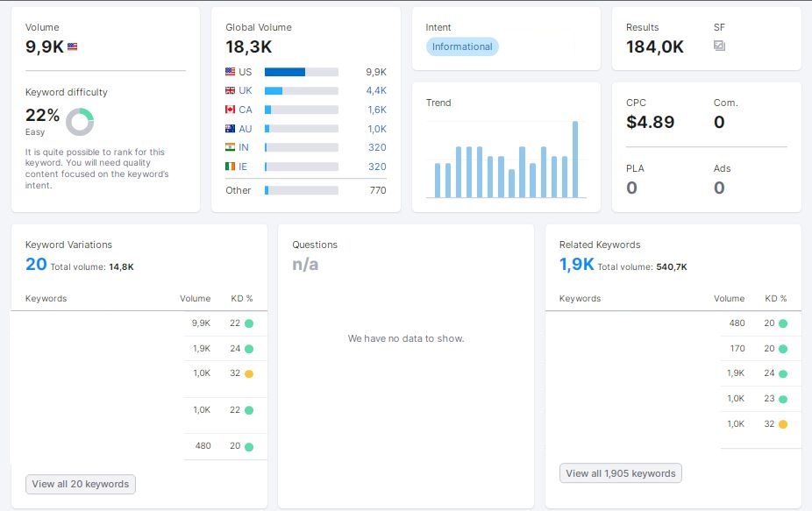Open the Informational intent badge
This screenshot has width=812, height=511.
click(462, 46)
